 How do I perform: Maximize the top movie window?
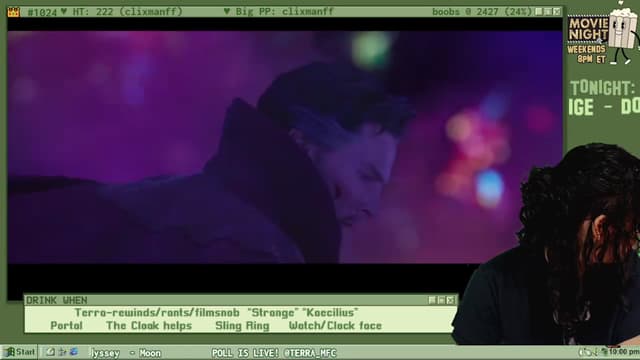point(548,11)
